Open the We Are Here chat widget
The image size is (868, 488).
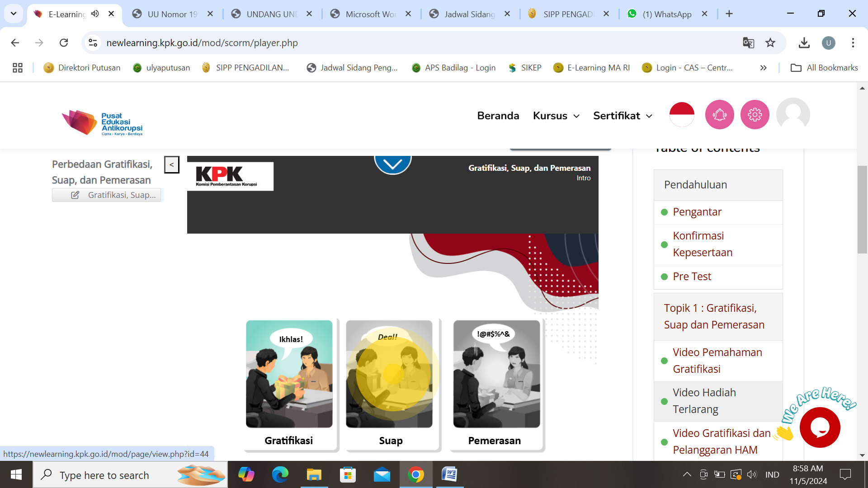(x=820, y=427)
